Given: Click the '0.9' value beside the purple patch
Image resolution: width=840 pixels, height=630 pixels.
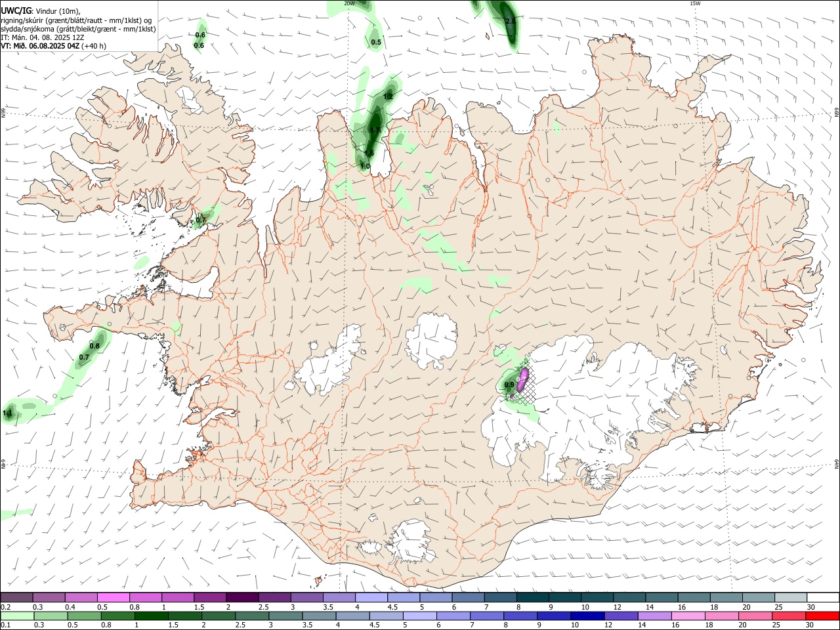Looking at the screenshot, I should (509, 385).
